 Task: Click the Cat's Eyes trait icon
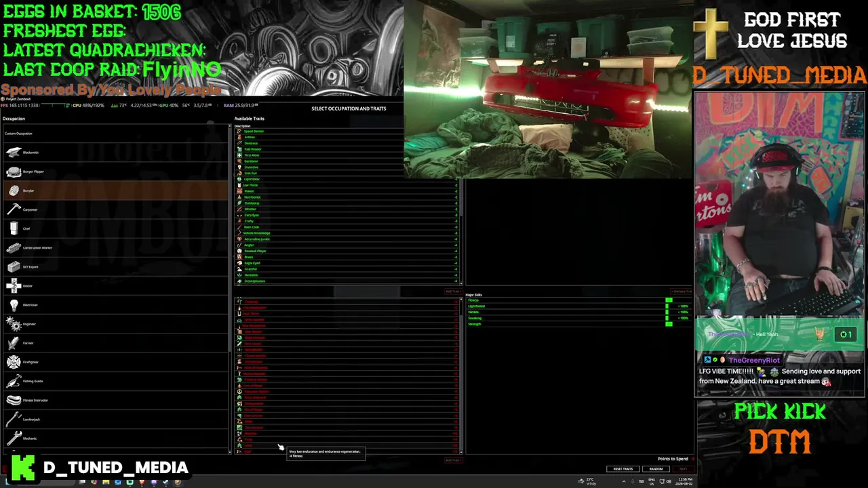pos(239,215)
